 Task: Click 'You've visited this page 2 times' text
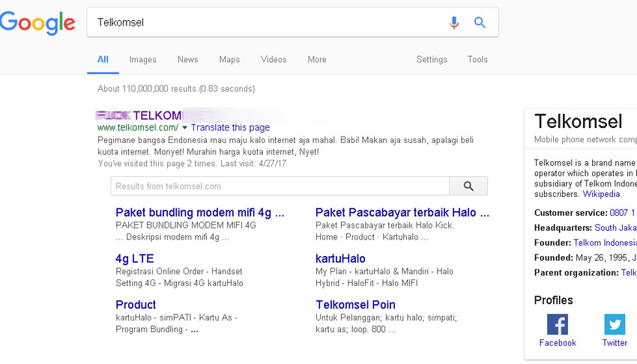pyautogui.click(x=192, y=163)
